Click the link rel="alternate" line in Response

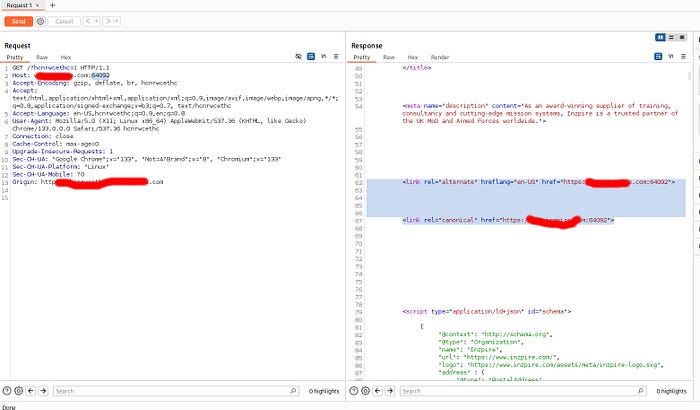pos(538,182)
